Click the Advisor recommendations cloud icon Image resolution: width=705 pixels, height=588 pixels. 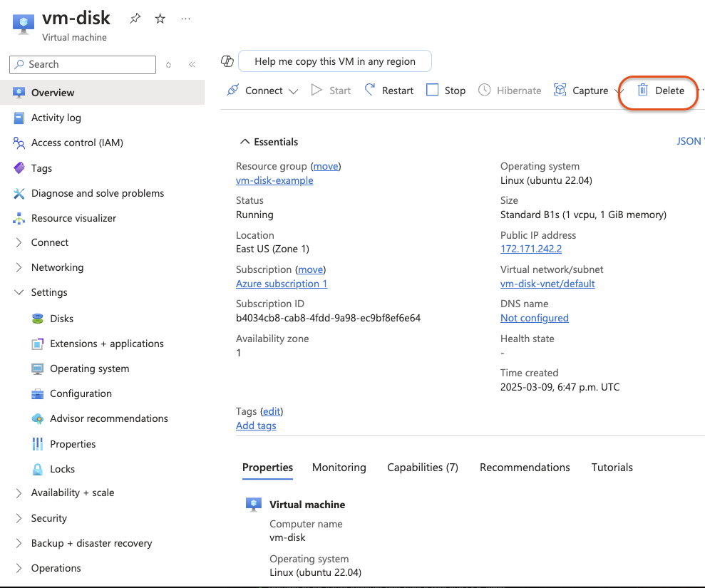coord(38,419)
